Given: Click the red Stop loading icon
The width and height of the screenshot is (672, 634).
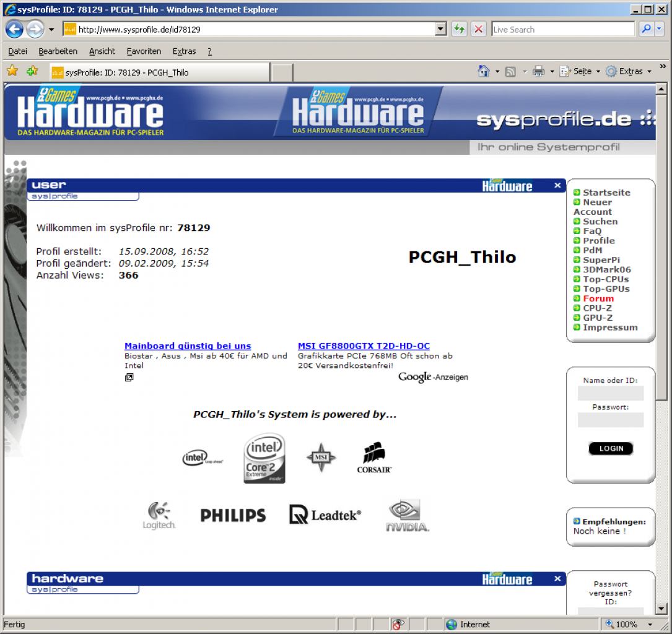Looking at the screenshot, I should click(x=478, y=30).
